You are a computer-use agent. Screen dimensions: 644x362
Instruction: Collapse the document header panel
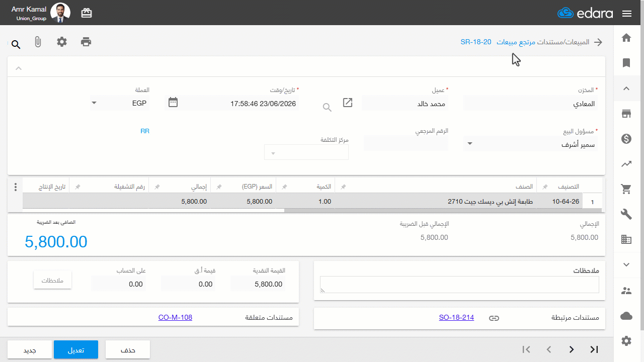19,68
